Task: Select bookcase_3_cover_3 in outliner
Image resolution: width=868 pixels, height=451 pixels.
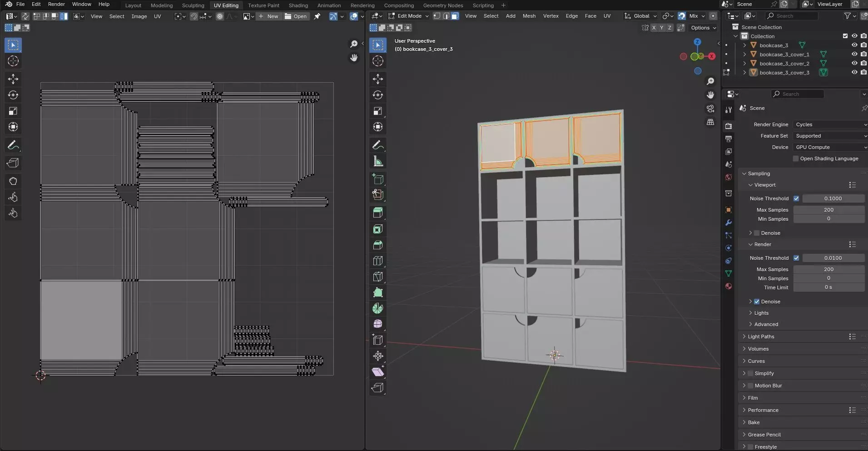Action: [784, 73]
